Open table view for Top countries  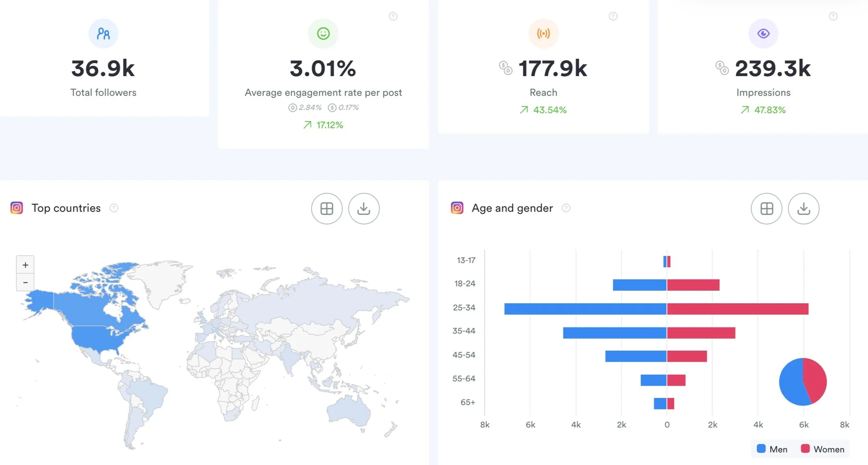coord(326,209)
